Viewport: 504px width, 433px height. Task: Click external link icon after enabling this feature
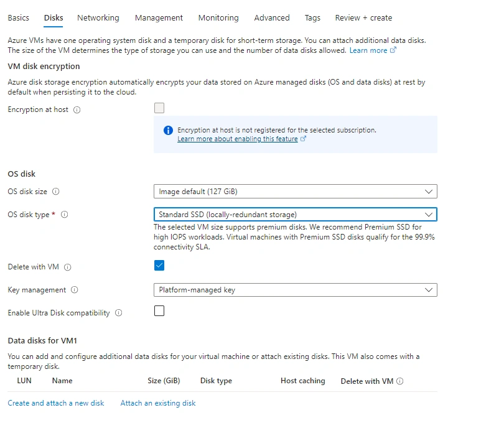(303, 139)
